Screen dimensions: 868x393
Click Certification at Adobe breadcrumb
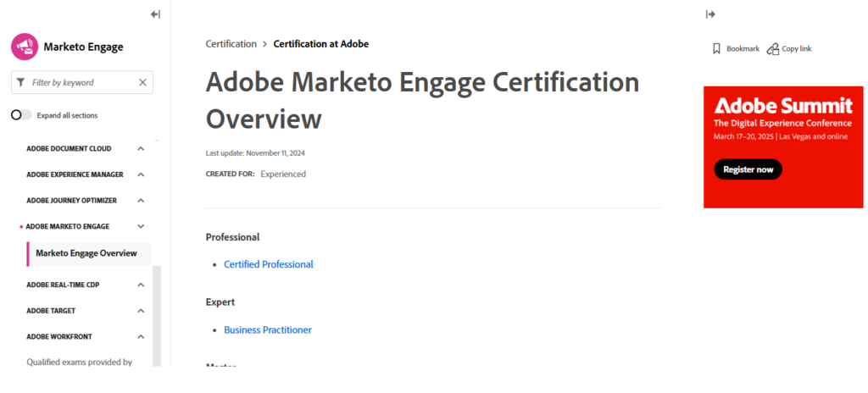pos(321,44)
